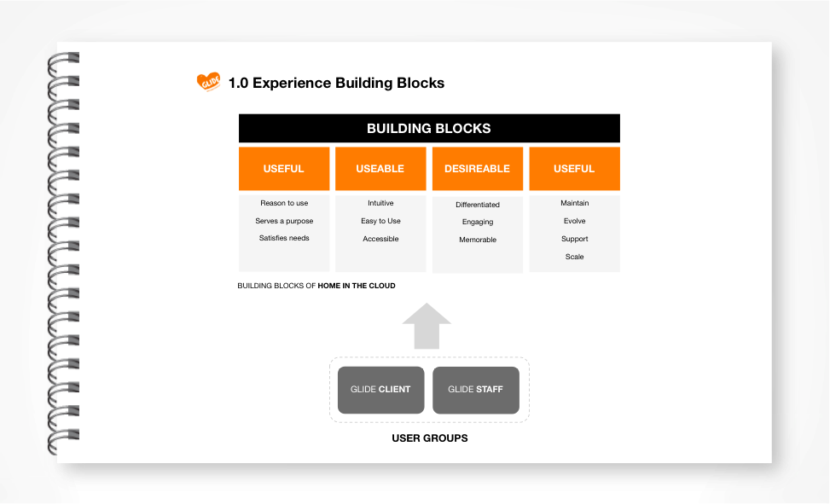The height and width of the screenshot is (504, 830).
Task: Click the 'Differentiated' item
Action: [478, 205]
